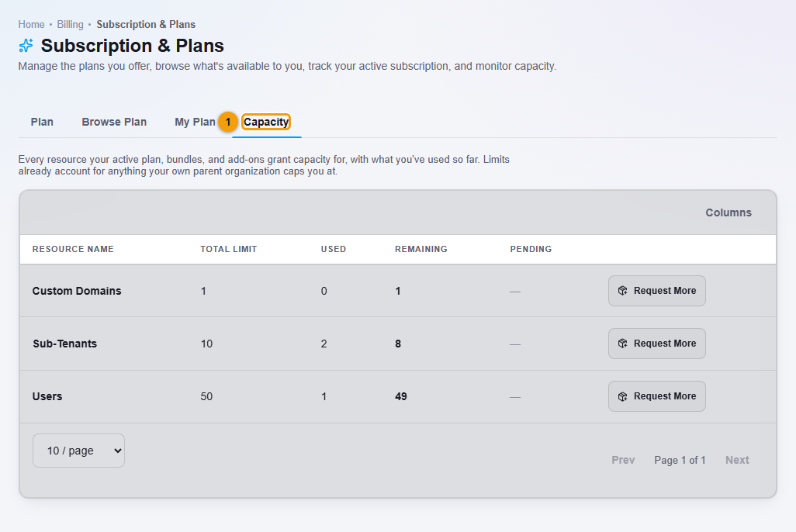Click total limit value 50
Image resolution: width=796 pixels, height=532 pixels.
click(x=206, y=396)
